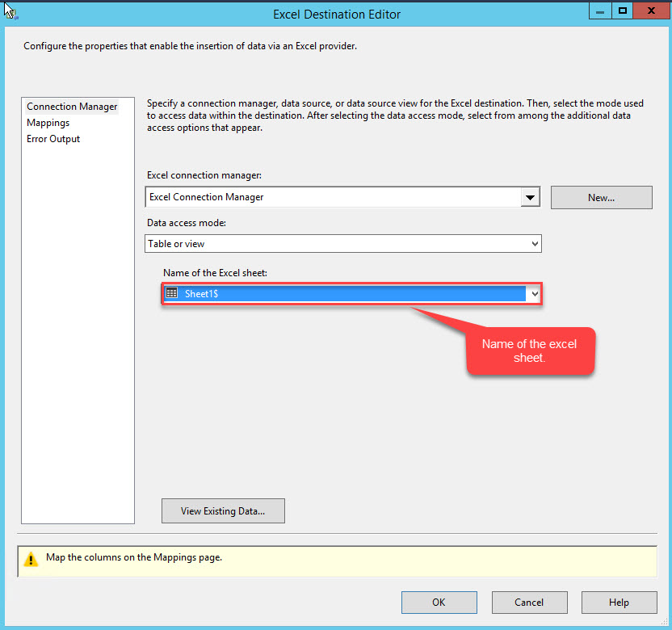Click the 'Name of the Excel sheet:' label

click(x=215, y=273)
